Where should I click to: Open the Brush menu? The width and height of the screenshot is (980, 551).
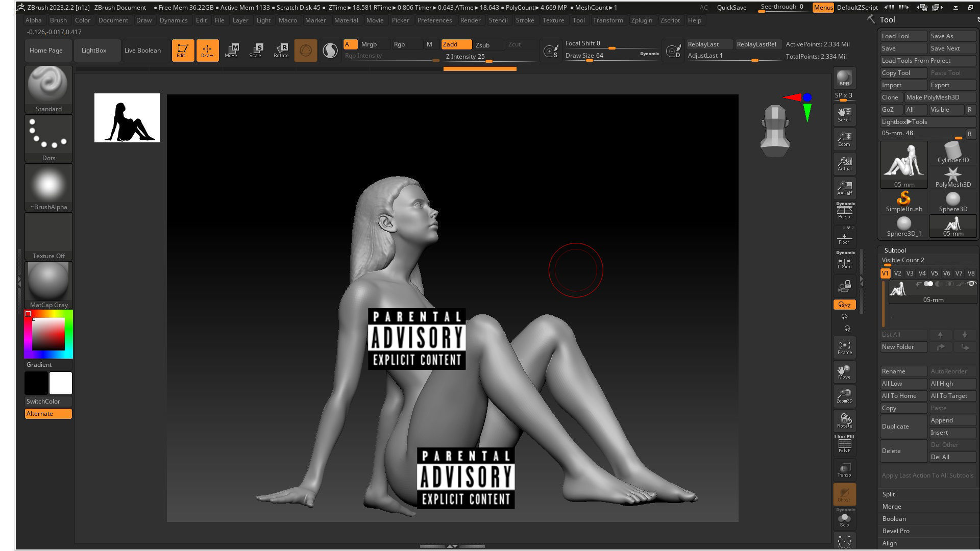point(58,20)
